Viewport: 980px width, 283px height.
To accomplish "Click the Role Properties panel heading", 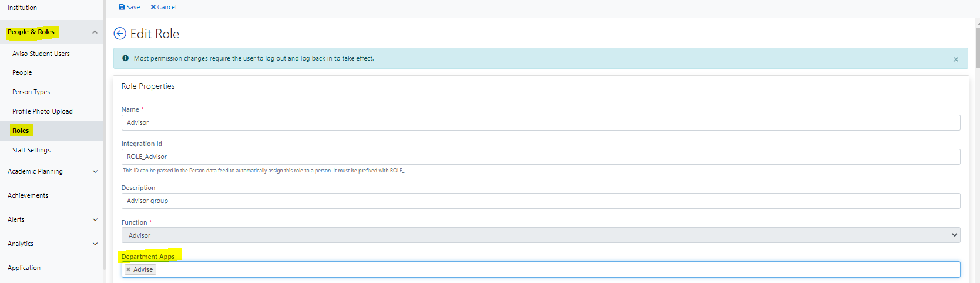I will tap(148, 86).
